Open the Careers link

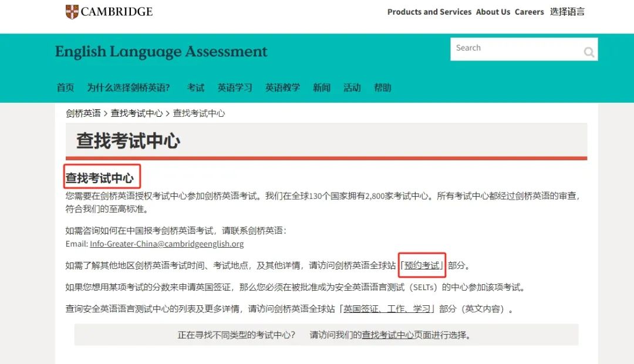529,12
